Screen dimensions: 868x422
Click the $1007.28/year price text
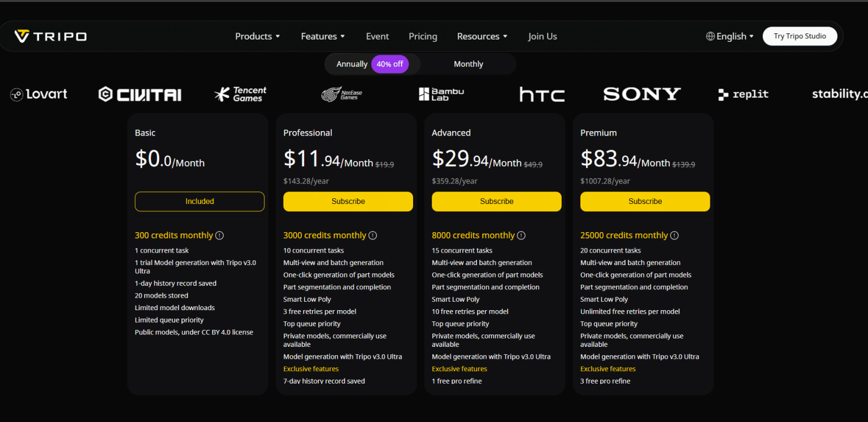pos(605,181)
